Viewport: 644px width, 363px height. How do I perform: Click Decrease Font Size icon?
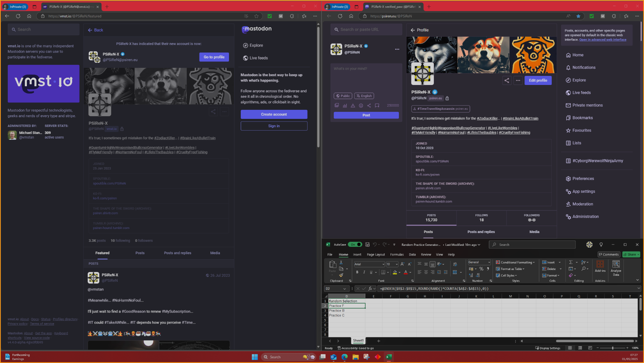click(409, 264)
